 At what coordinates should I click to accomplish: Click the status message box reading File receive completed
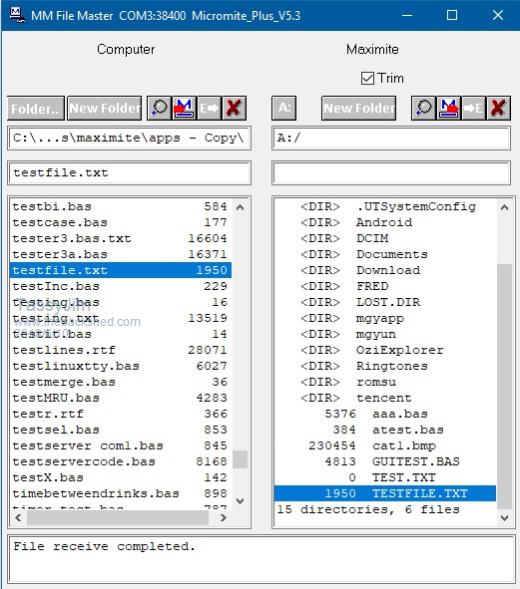click(261, 560)
